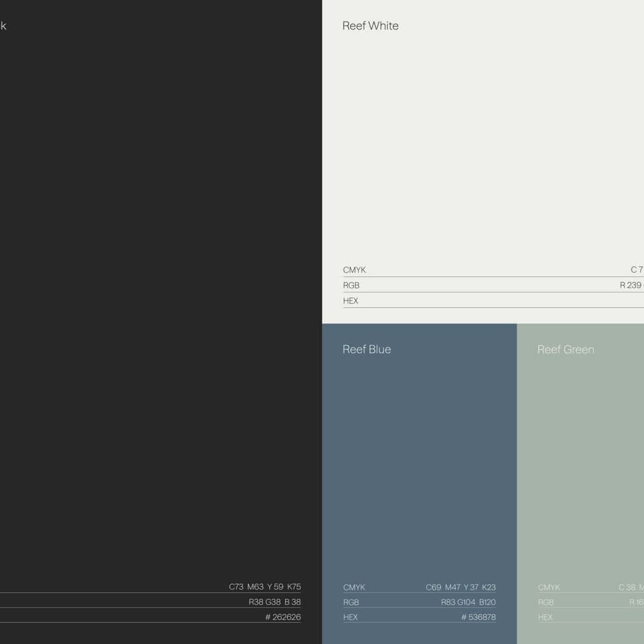644x644 pixels.
Task: Click the CMYK value C73 M63 Y59 K75
Action: [x=264, y=587]
